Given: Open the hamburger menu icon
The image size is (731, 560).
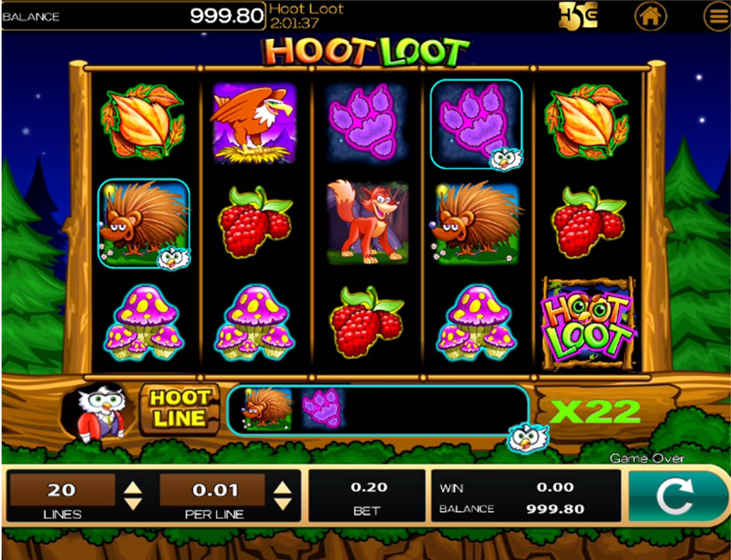Looking at the screenshot, I should pyautogui.click(x=717, y=16).
